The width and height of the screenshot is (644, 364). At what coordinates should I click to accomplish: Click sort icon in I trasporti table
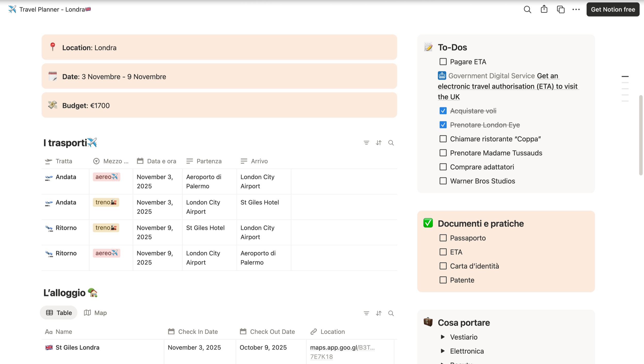[x=378, y=143]
